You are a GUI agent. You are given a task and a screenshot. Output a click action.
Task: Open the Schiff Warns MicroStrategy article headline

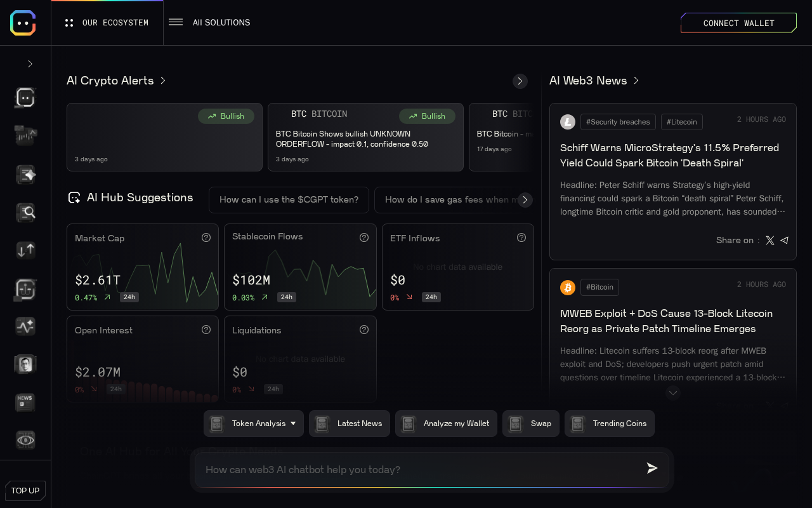[x=669, y=156]
